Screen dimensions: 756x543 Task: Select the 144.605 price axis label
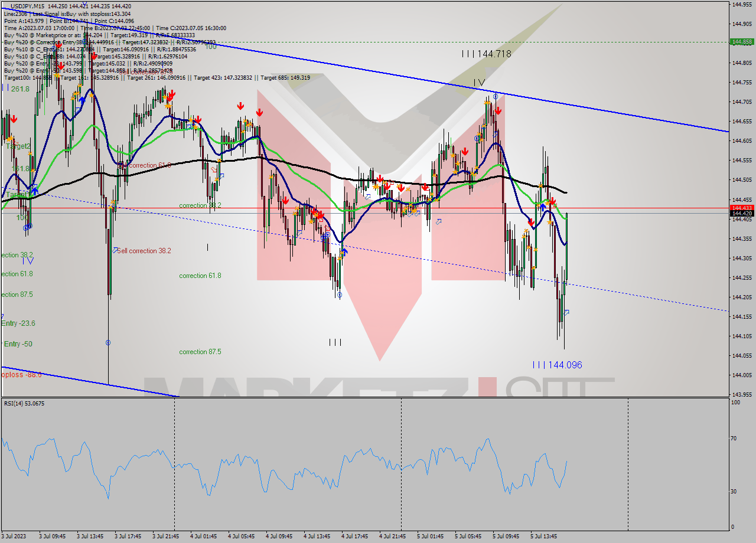(742, 140)
